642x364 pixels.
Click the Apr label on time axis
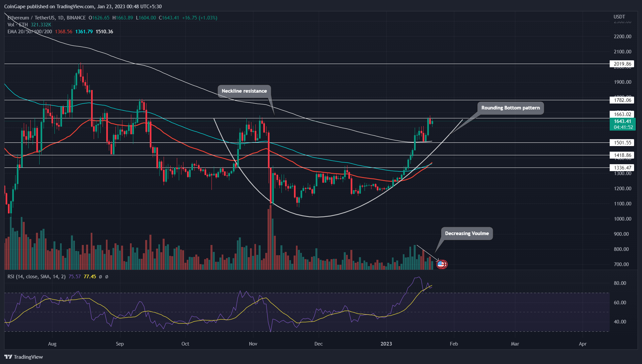point(583,344)
